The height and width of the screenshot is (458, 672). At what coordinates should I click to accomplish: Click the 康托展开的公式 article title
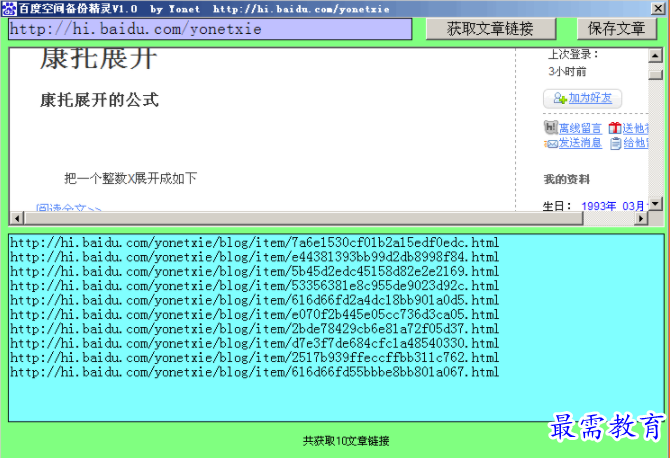(x=99, y=100)
